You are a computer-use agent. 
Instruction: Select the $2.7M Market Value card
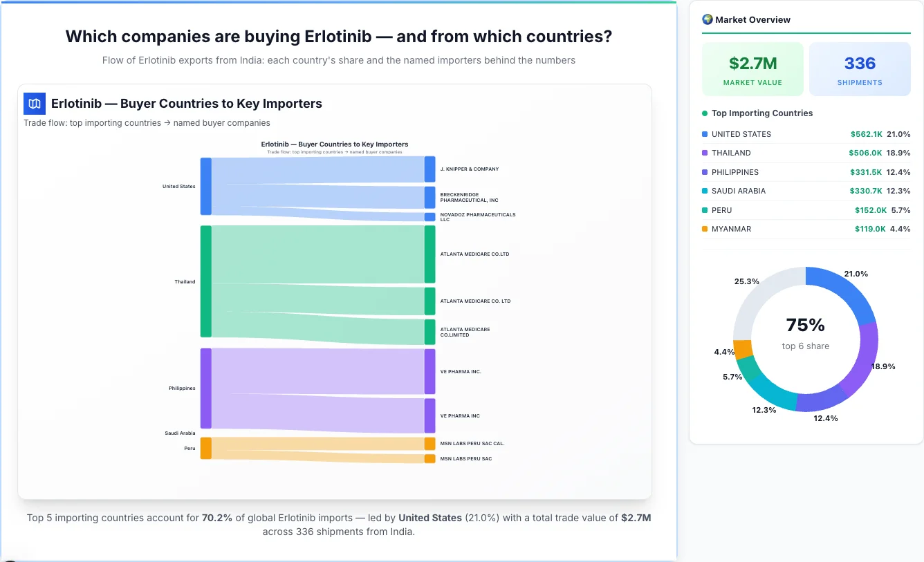(x=752, y=68)
